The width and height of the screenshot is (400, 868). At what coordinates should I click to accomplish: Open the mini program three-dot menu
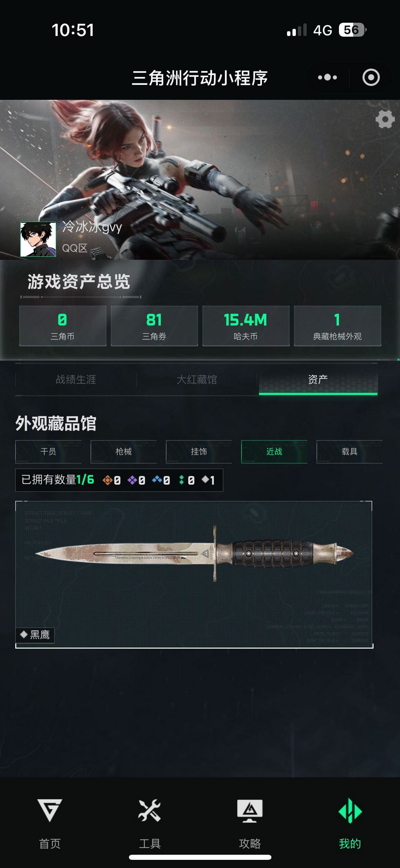[327, 77]
